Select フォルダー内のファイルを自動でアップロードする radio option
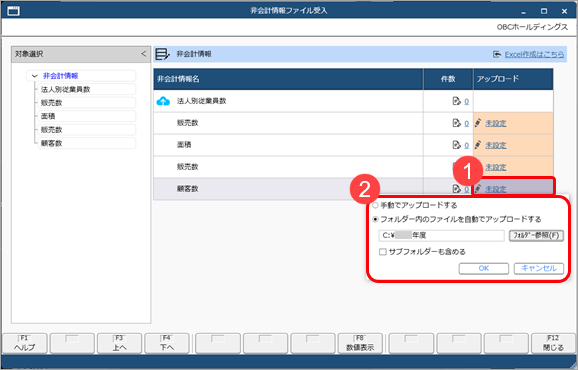Viewport: 578px width, 370px height. 376,219
